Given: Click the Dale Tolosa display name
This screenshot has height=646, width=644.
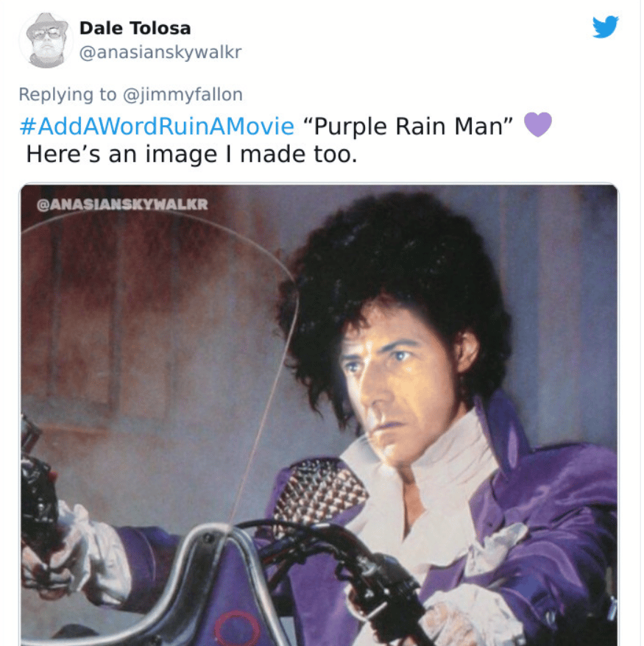Looking at the screenshot, I should [x=135, y=28].
